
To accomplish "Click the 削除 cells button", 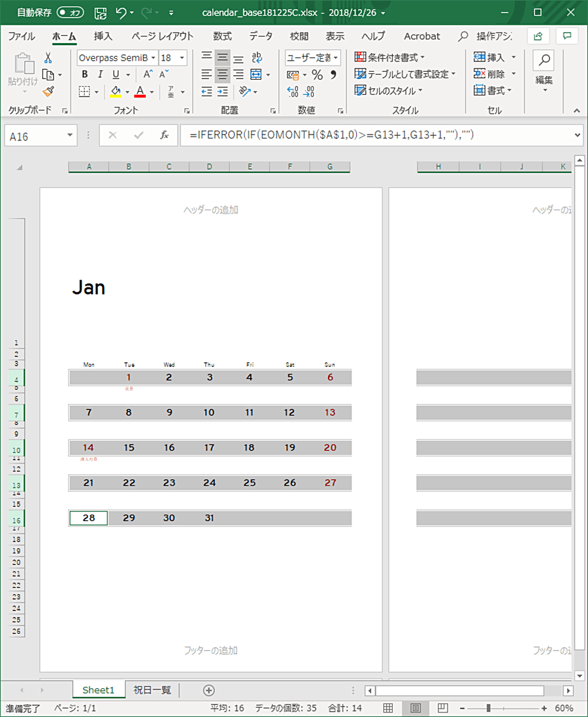I will [495, 74].
